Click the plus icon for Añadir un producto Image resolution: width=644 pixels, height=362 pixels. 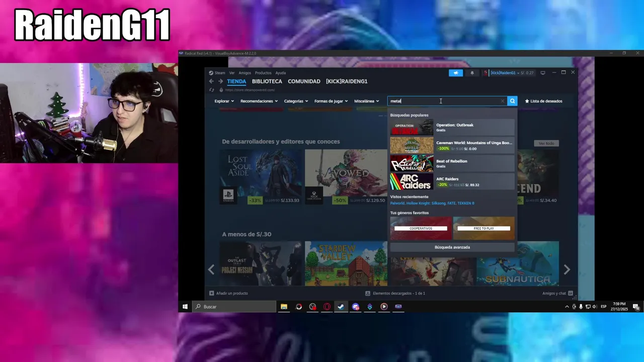pos(211,293)
